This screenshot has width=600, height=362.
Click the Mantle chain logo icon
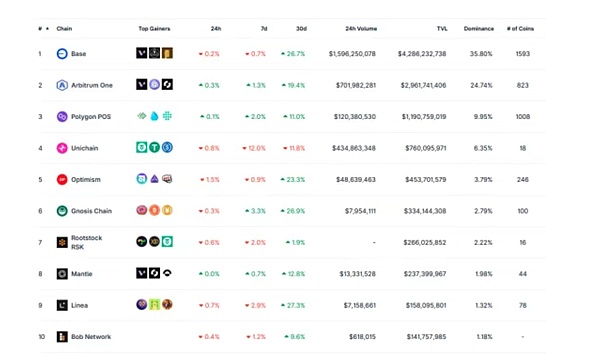(x=62, y=274)
